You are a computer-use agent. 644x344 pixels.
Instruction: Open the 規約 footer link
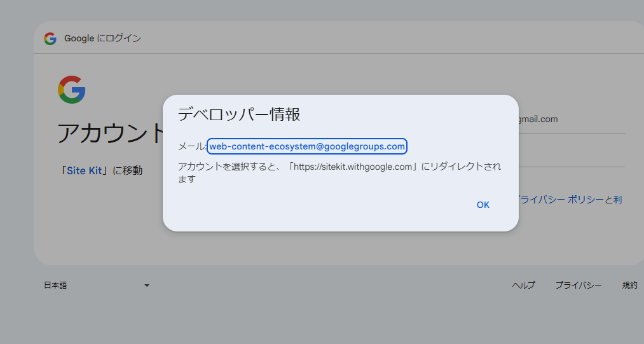point(629,286)
